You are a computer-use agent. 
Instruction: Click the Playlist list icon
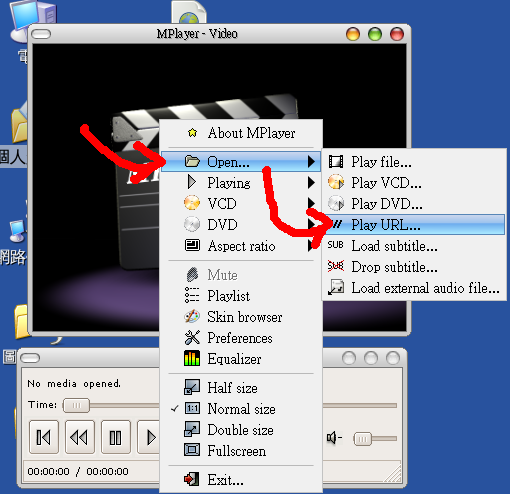192,295
